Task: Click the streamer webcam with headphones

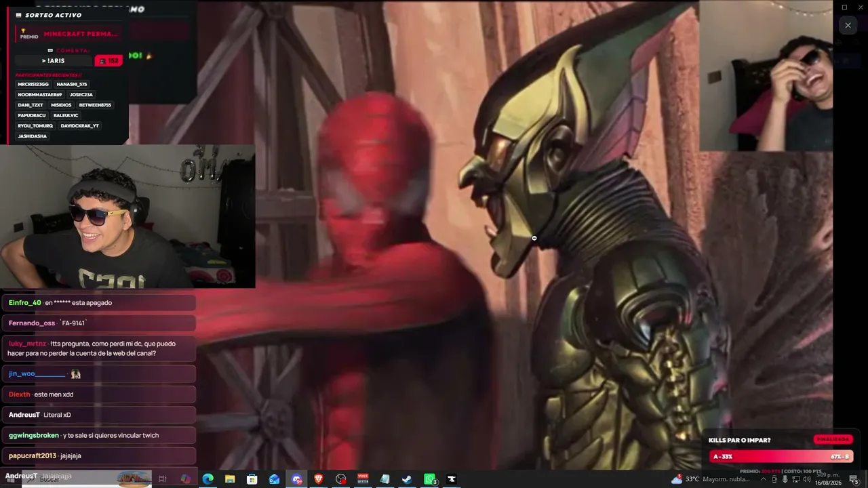Action: (127, 216)
